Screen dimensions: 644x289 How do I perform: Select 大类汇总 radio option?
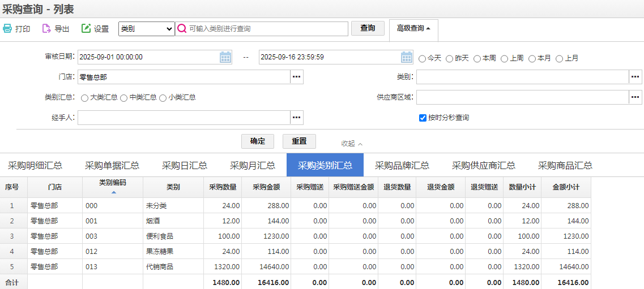[x=85, y=98]
